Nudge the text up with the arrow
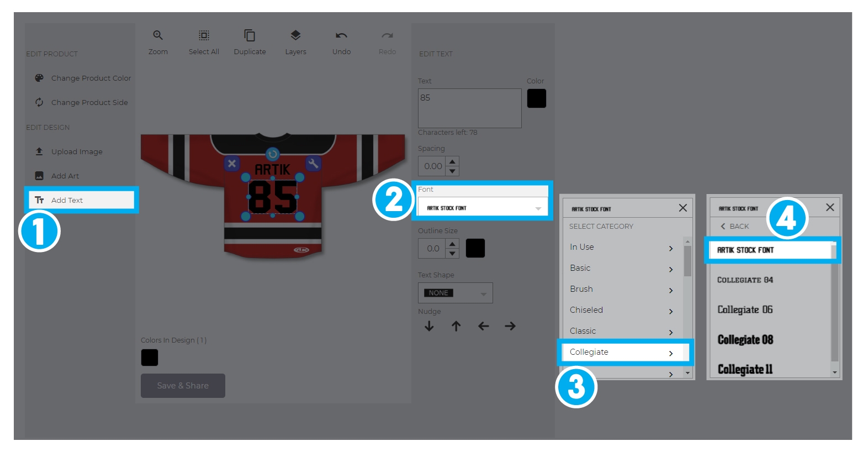 point(456,327)
